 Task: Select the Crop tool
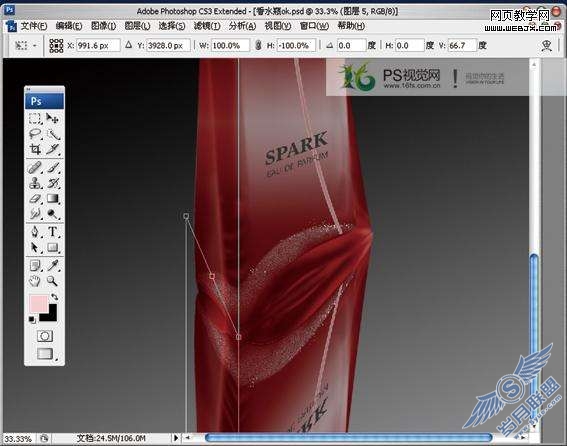(35, 149)
